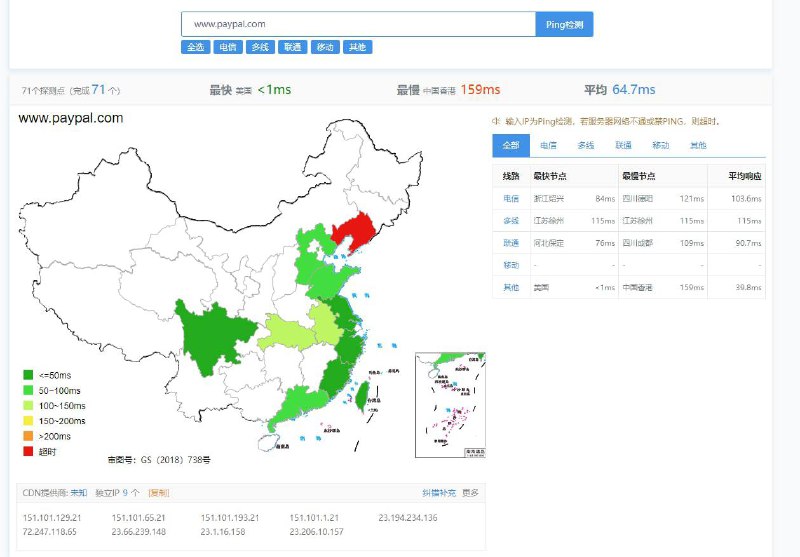Click the South China Sea inset map
Viewport: 800px width, 557px height.
(450, 404)
